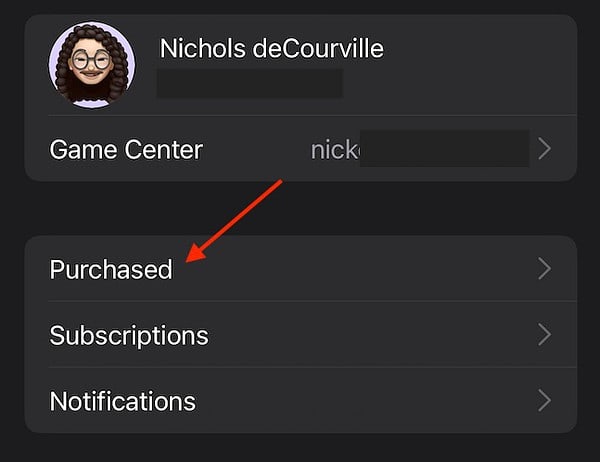Tap the chevron beside Game Center
600x462 pixels.
coord(545,149)
